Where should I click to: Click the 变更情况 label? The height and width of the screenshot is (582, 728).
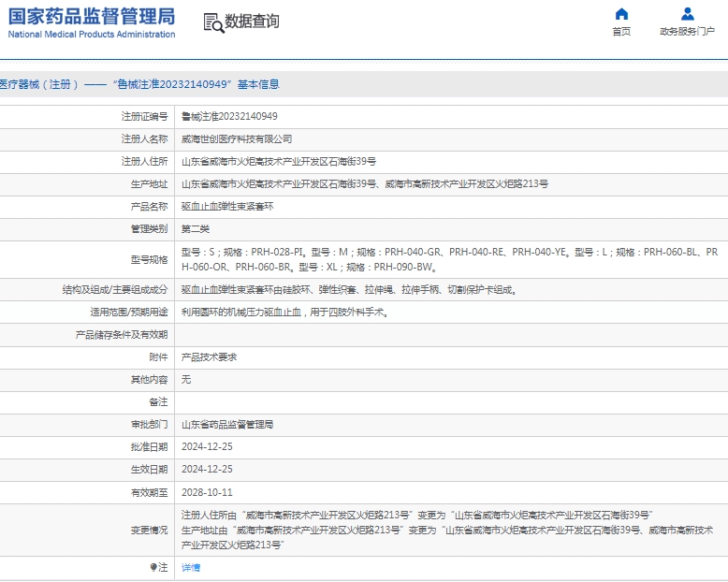pos(149,530)
